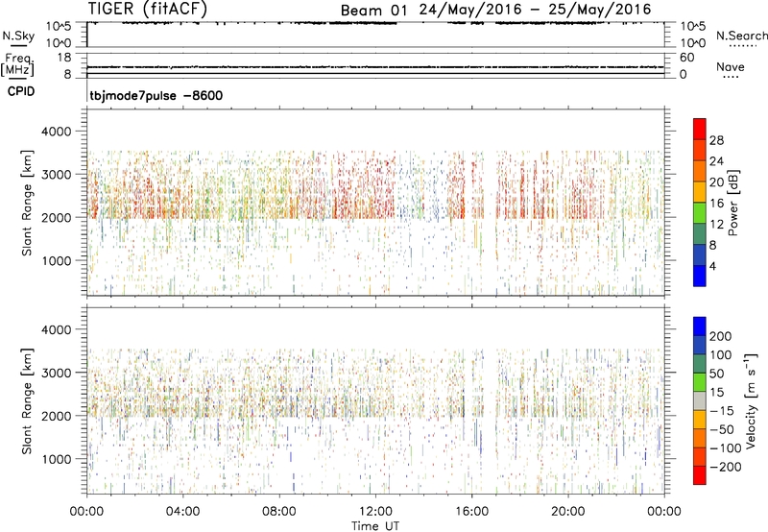Click "Slant Range [km]" label of velocity panel

click(27, 401)
